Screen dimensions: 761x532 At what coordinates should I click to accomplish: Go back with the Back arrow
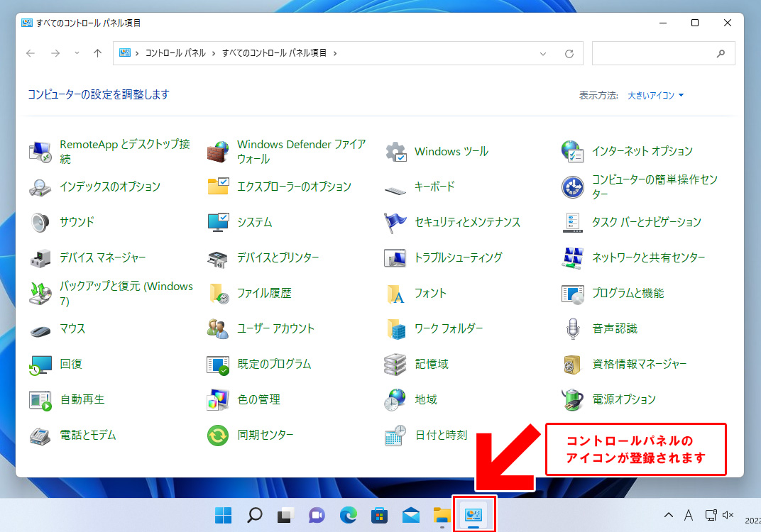click(x=31, y=53)
